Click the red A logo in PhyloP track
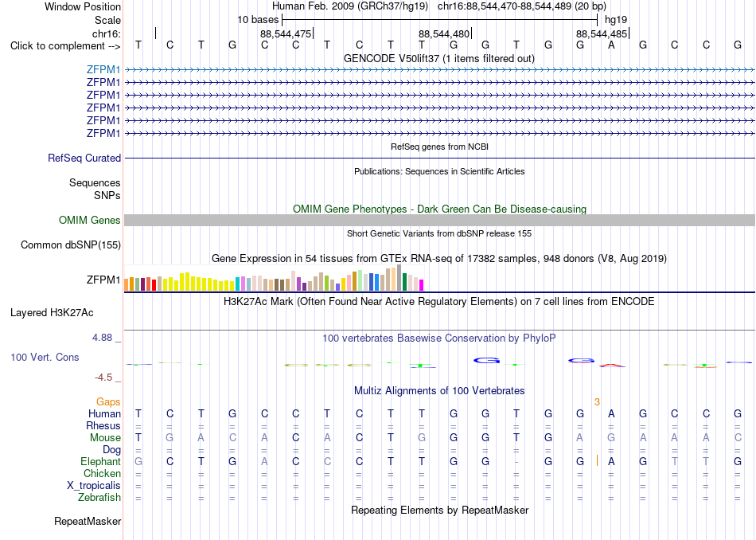 coord(611,366)
